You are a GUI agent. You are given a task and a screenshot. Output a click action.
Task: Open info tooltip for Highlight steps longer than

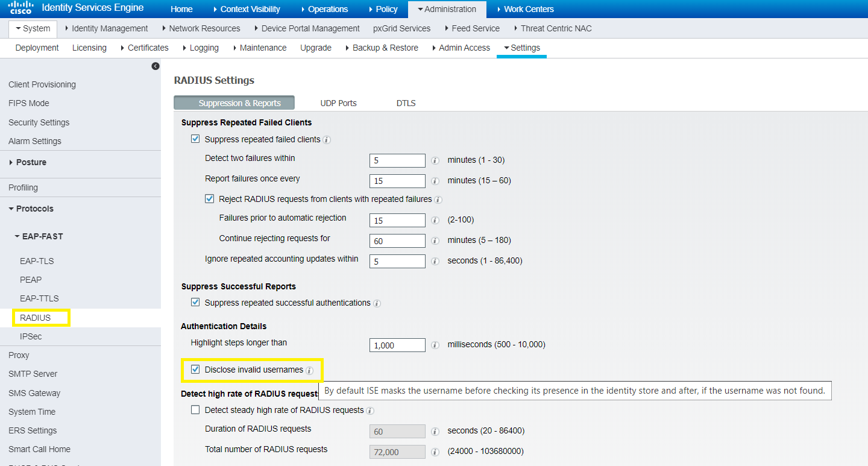(x=435, y=345)
